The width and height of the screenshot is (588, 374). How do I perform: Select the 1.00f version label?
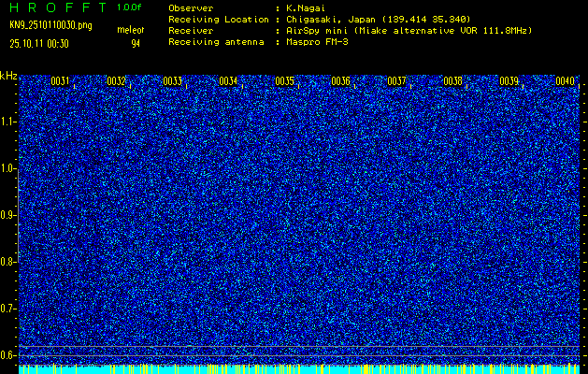tap(129, 7)
